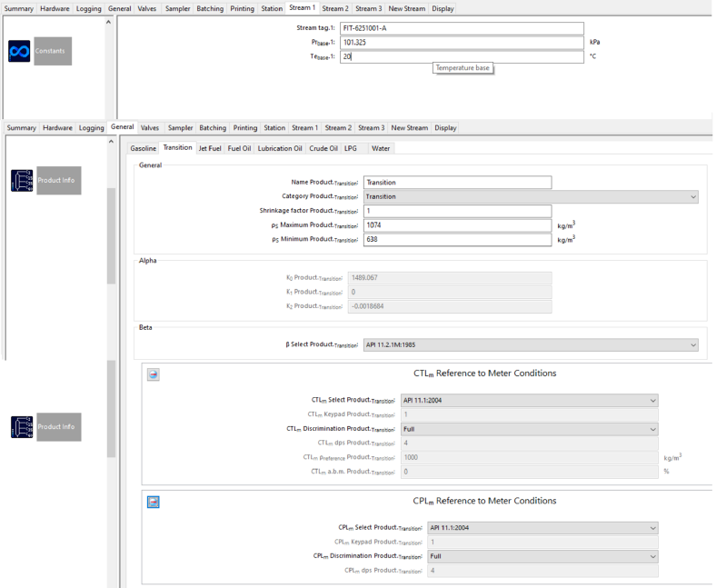Open Stream 2 tab in top bar
The width and height of the screenshot is (716, 588).
[x=335, y=9]
